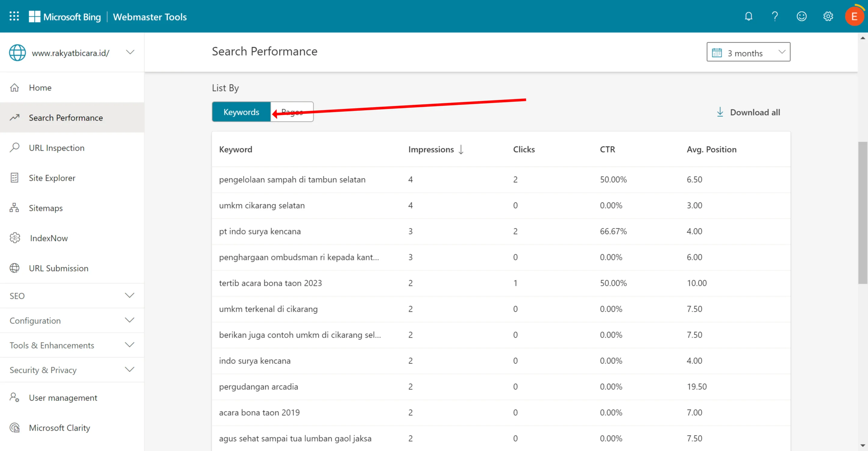Sort by Clicks column header
The height and width of the screenshot is (451, 868).
524,149
